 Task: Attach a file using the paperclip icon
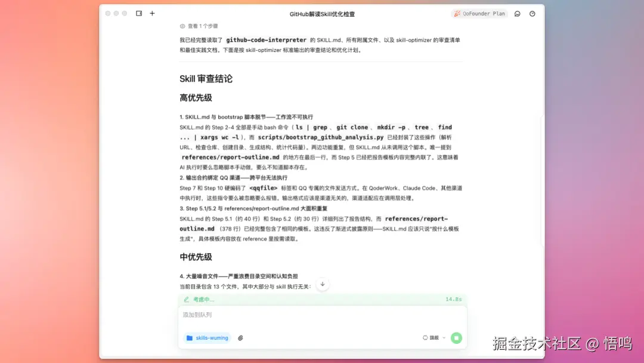240,338
